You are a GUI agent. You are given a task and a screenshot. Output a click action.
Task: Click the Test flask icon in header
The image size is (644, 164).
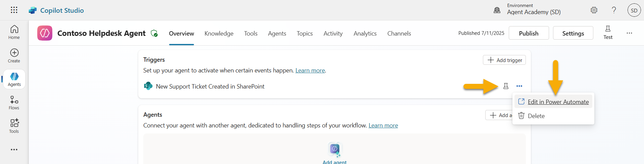click(608, 33)
